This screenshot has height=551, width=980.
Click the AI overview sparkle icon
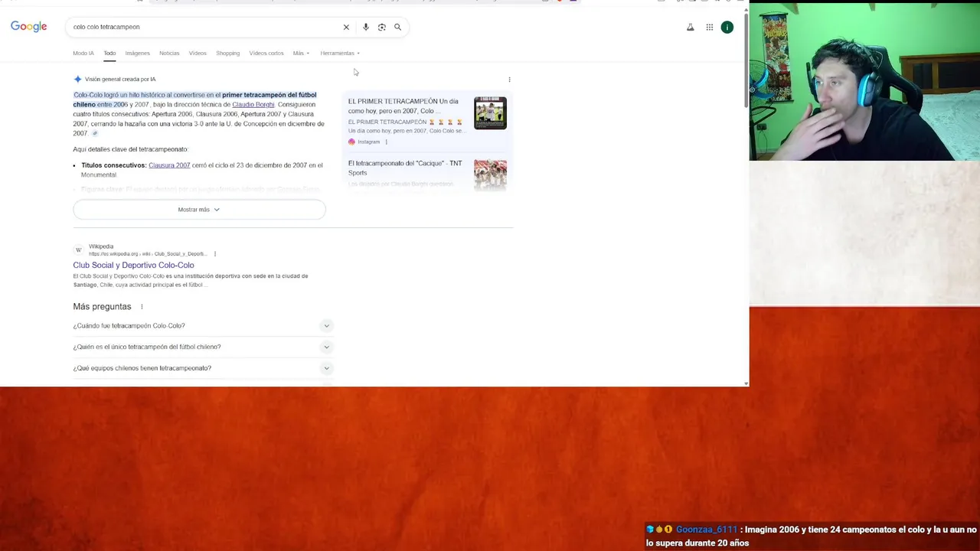tap(77, 79)
